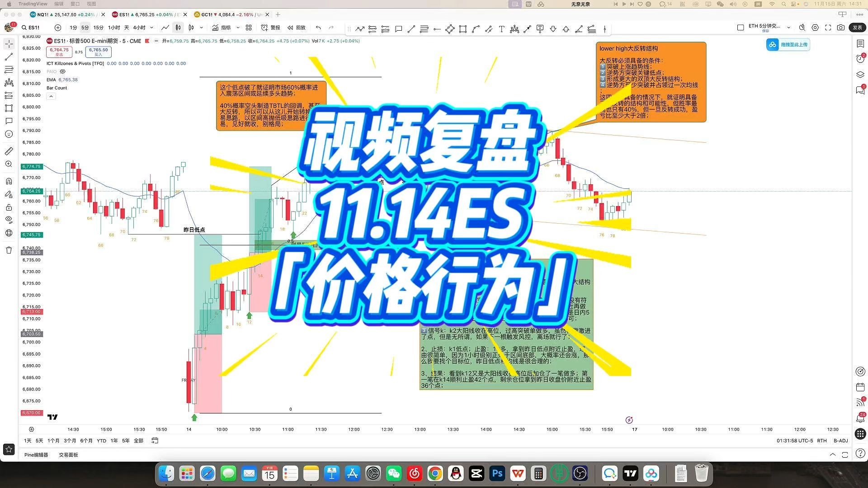Expand the time interval dropdown arrow

[x=151, y=28]
